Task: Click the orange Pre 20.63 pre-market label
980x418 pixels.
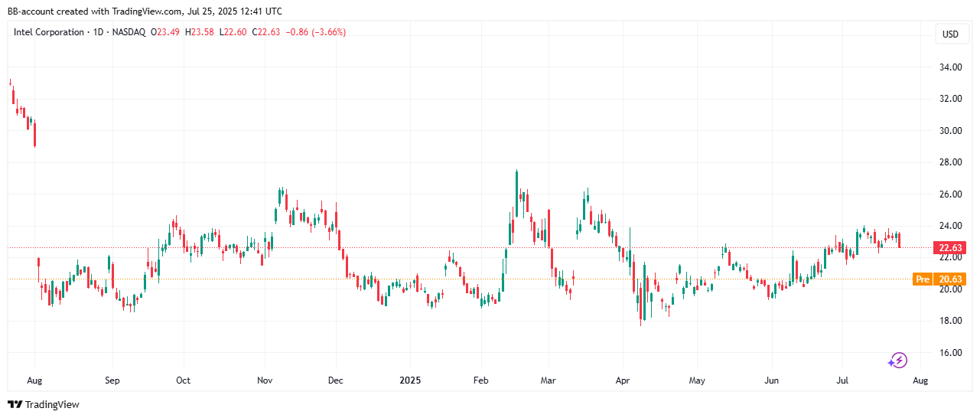Action: coord(939,279)
